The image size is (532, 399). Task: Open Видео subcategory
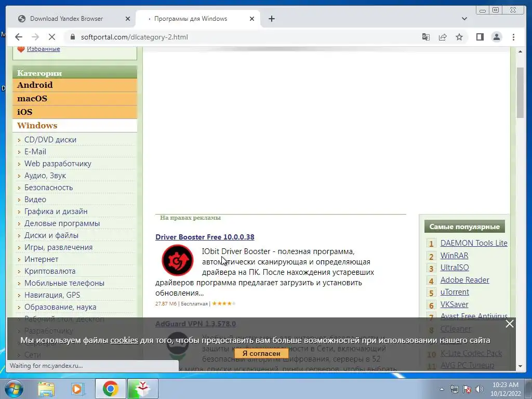(35, 199)
